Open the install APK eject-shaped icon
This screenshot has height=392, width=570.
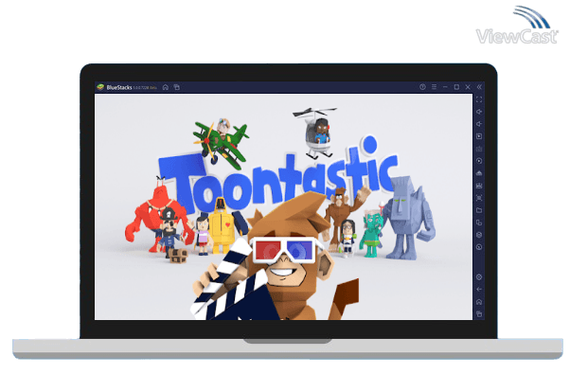479,173
